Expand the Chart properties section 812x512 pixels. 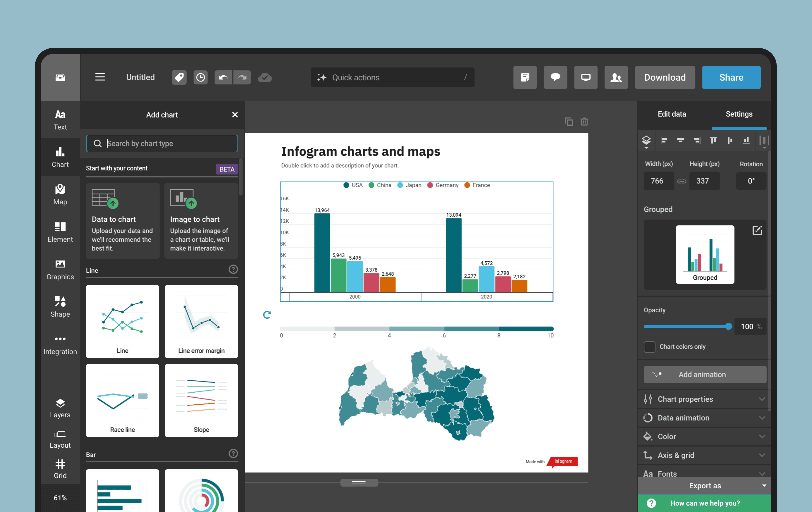coord(704,399)
